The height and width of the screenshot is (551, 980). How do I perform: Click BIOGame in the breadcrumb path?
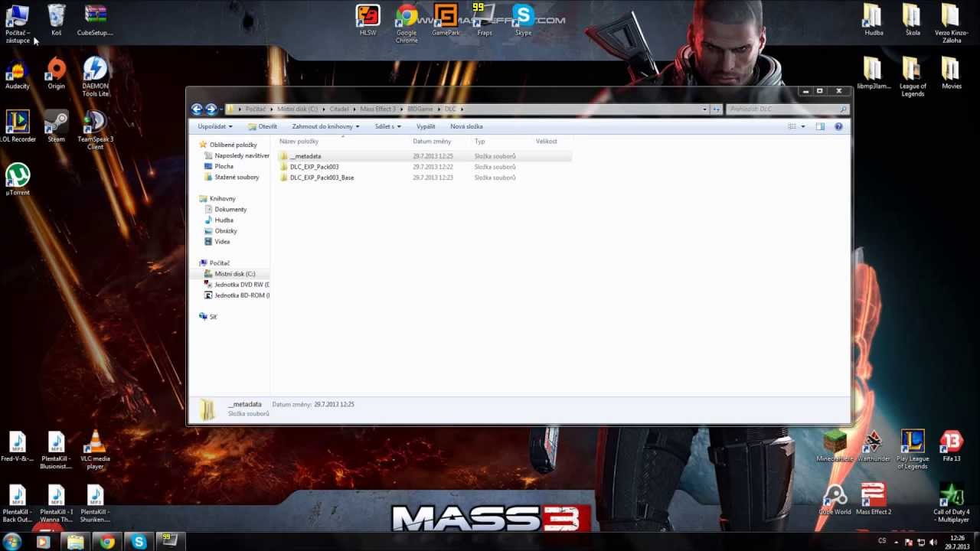[x=420, y=109]
